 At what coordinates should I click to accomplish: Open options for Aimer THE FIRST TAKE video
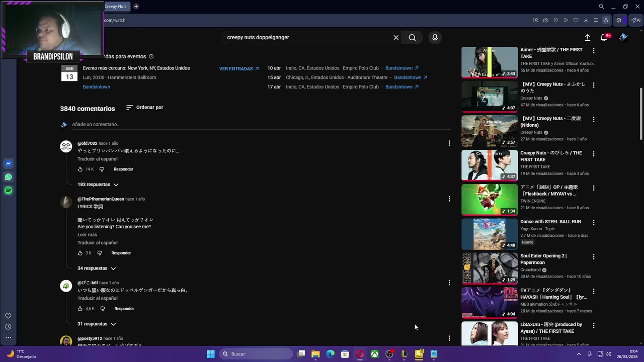coord(594,51)
